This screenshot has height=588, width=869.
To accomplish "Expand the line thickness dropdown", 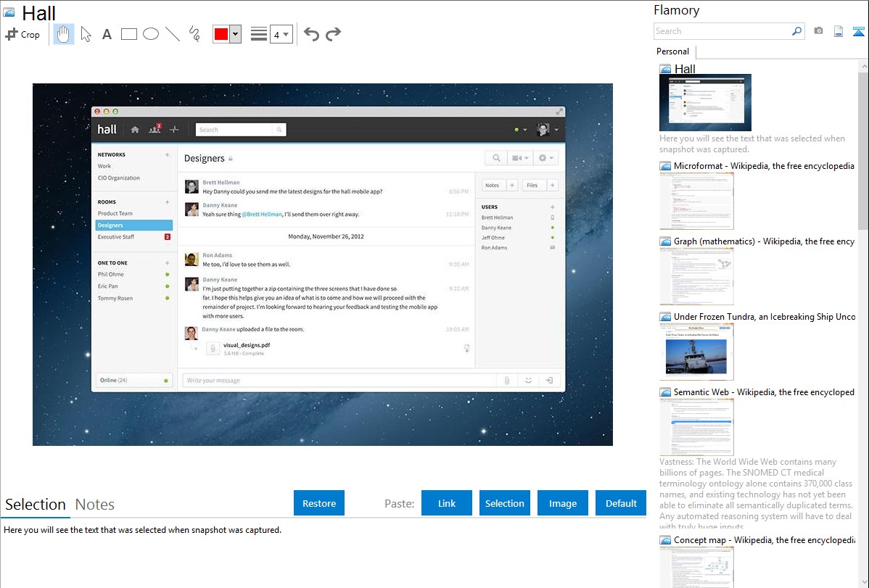I will click(x=281, y=34).
